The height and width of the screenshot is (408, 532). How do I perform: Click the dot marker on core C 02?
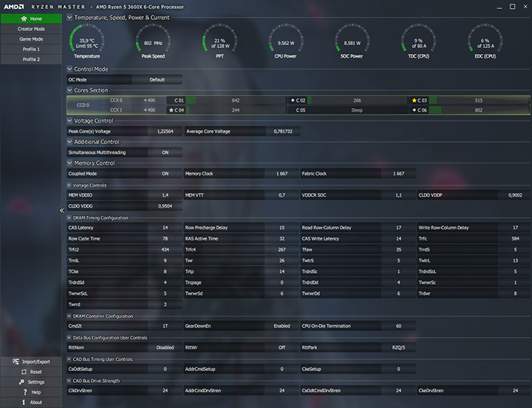[x=293, y=101]
